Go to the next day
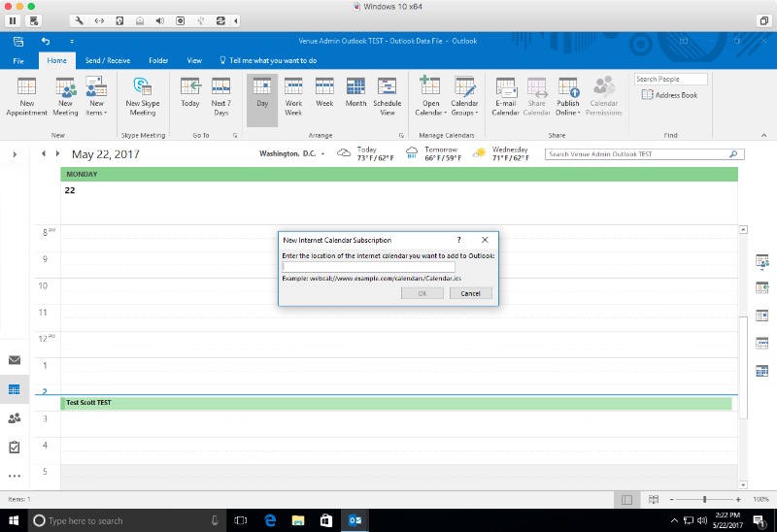This screenshot has width=777, height=532. pyautogui.click(x=57, y=153)
